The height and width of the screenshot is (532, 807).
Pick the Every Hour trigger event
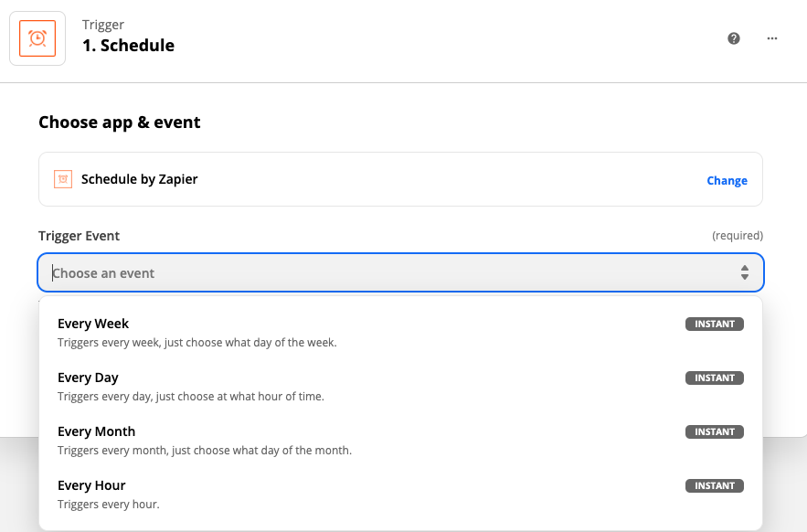tap(91, 485)
